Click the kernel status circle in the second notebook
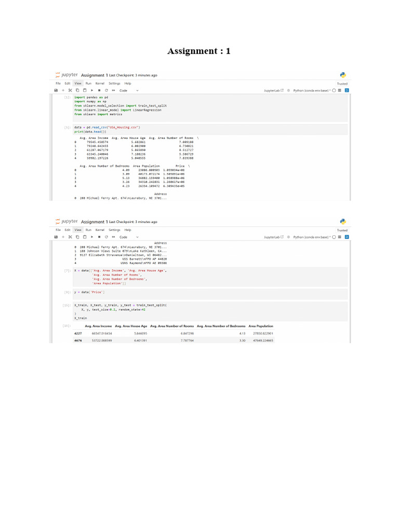Image resolution: width=399 pixels, height=532 pixels. click(334, 237)
